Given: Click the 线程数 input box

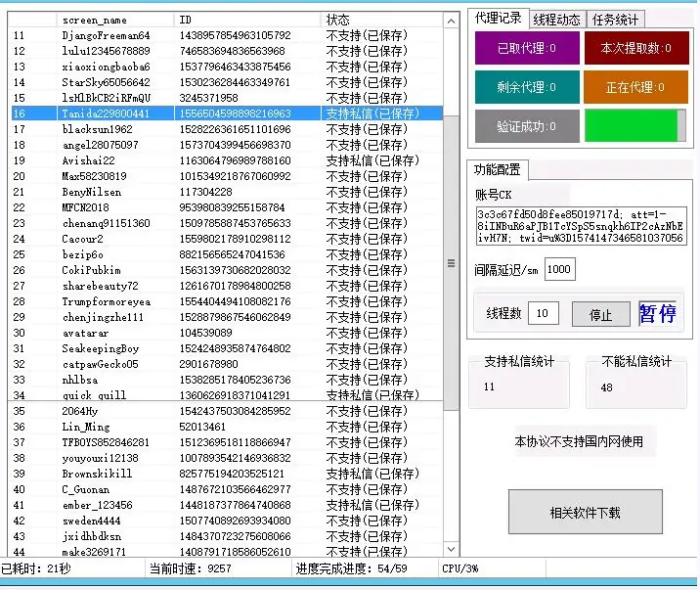Looking at the screenshot, I should 545,313.
